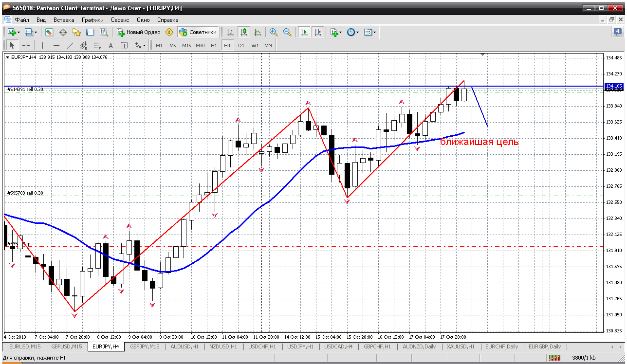Click the 134.105 price level label

613,86
